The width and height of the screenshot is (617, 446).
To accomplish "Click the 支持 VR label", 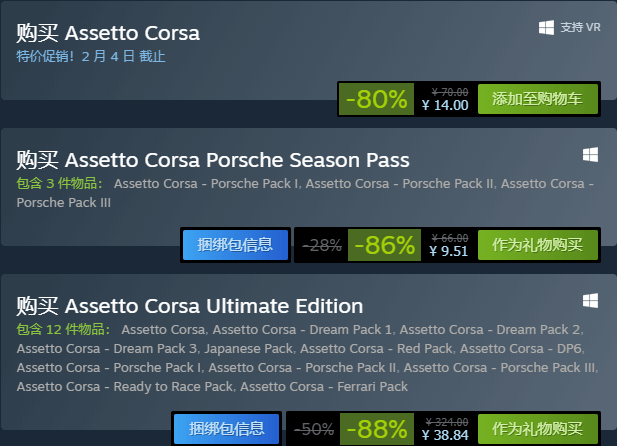I will [580, 27].
